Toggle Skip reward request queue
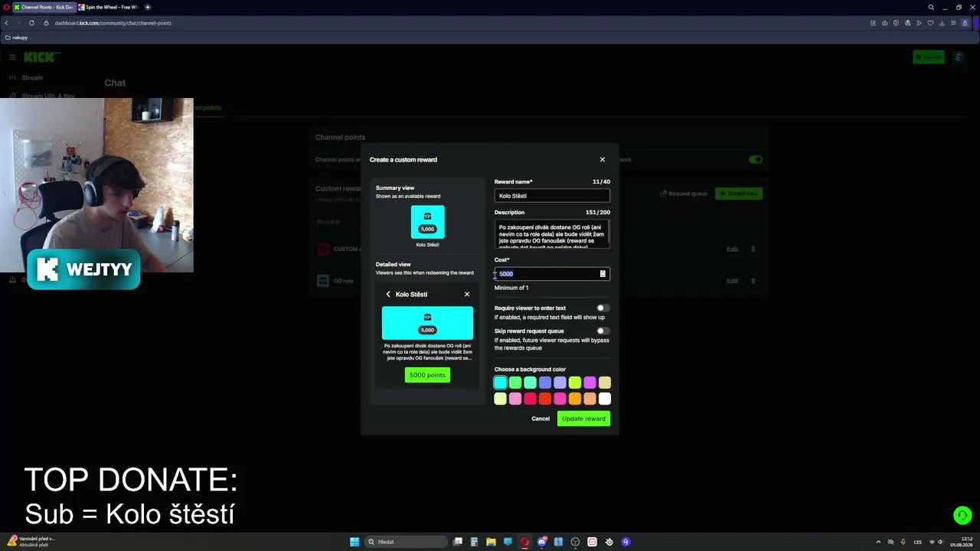Viewport: 980px width, 551px height. (603, 331)
